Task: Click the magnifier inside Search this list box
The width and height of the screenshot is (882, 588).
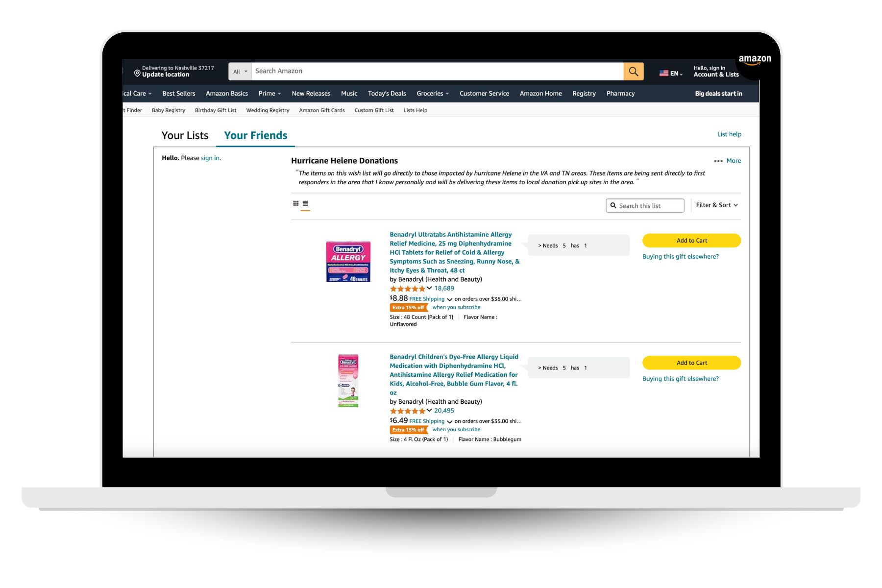Action: coord(613,205)
